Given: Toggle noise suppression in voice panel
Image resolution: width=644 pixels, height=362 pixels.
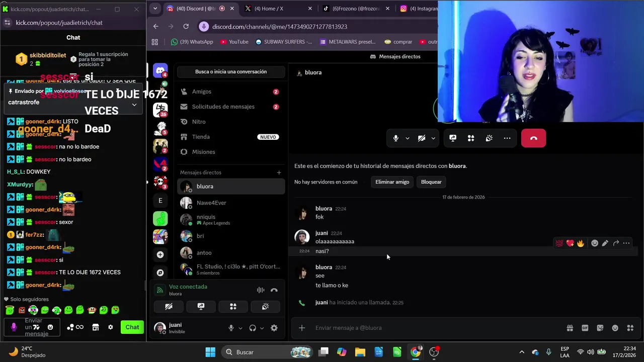Looking at the screenshot, I should click(x=261, y=290).
